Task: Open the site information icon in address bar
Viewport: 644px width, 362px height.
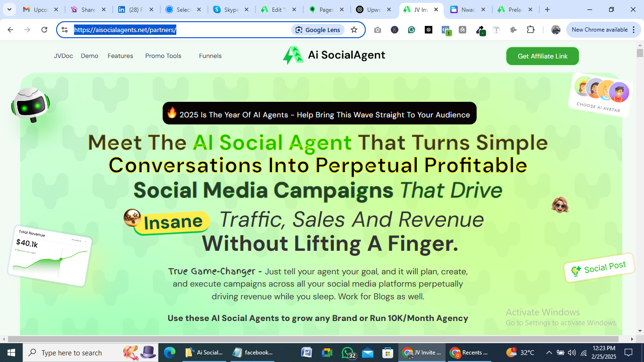Action: pos(65,30)
